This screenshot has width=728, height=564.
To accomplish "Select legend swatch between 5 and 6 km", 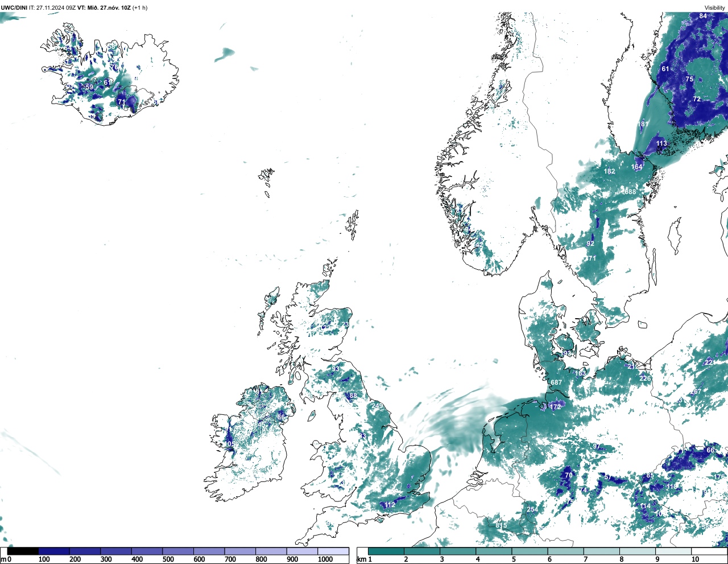I will (x=530, y=551).
